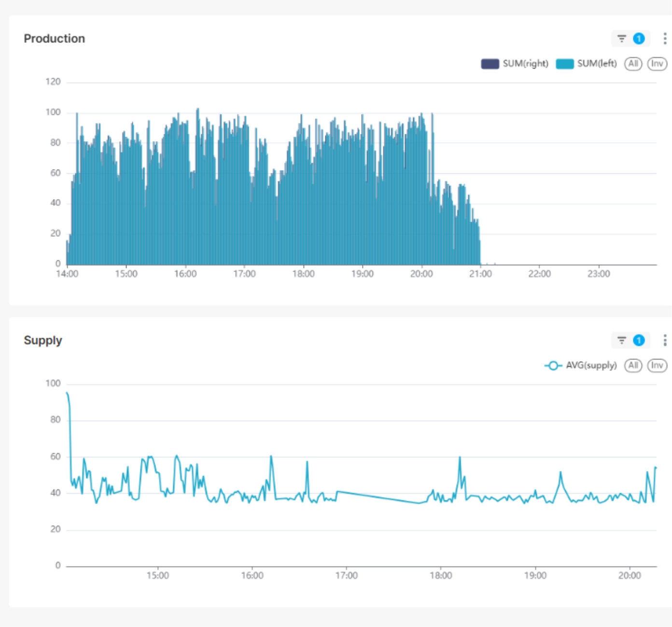
Task: Click the dark SUM(right) legend color swatch
Action: click(490, 64)
